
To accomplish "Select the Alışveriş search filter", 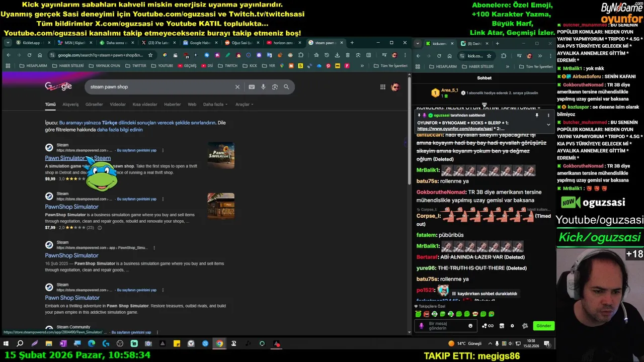I will coord(70,105).
